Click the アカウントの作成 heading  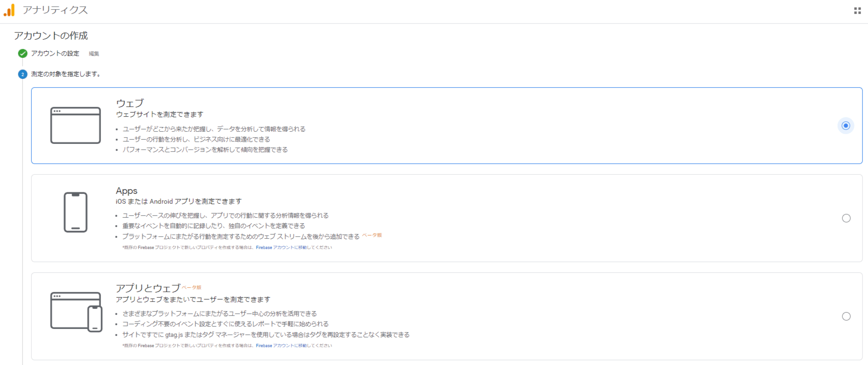51,36
